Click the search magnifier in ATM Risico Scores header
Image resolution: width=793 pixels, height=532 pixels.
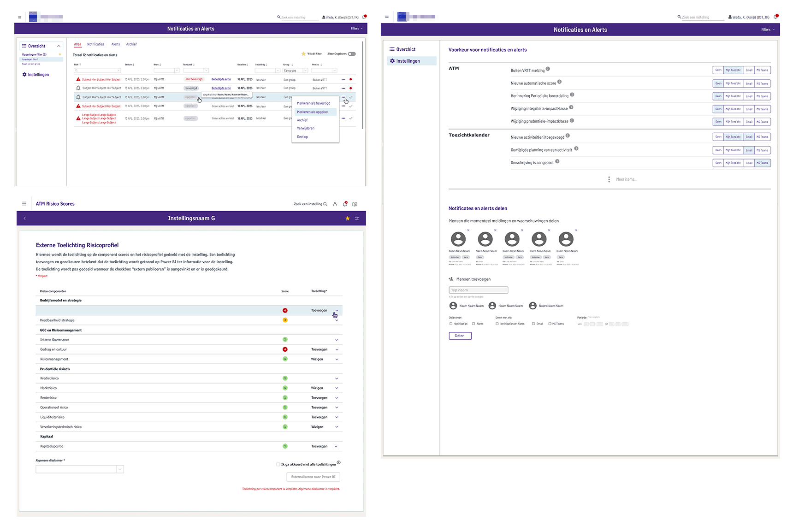(325, 204)
